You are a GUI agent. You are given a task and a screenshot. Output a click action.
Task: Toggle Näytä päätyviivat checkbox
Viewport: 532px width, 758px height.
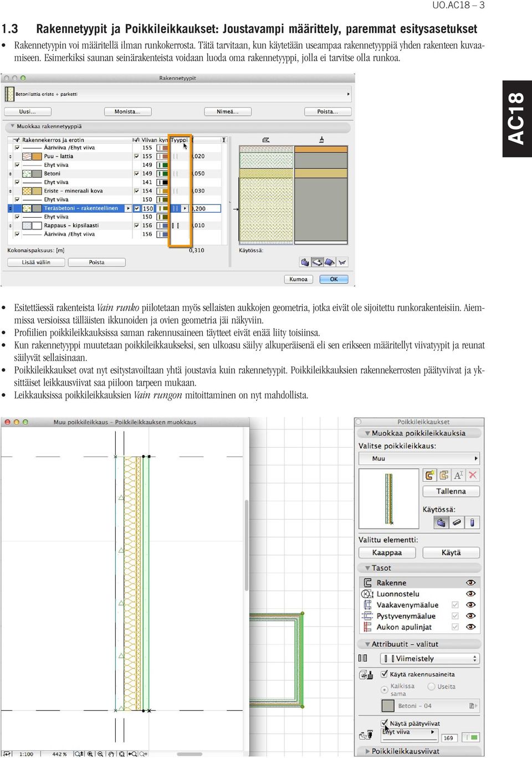384,723
